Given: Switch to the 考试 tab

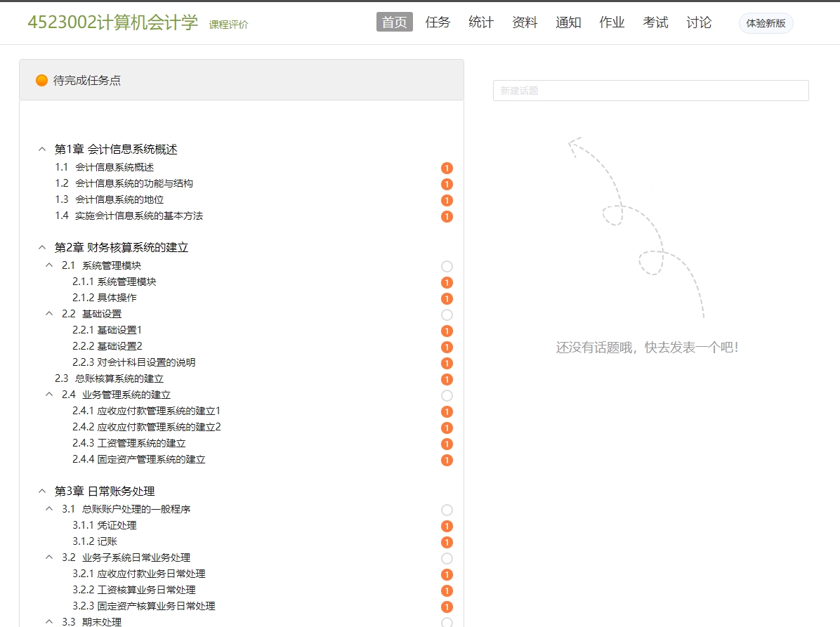Looking at the screenshot, I should [x=655, y=22].
